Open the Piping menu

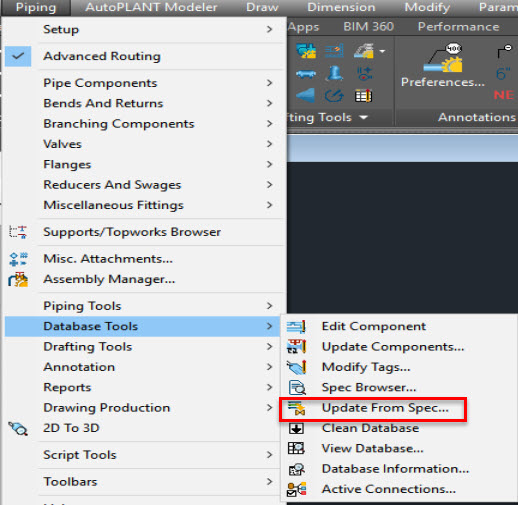(36, 7)
